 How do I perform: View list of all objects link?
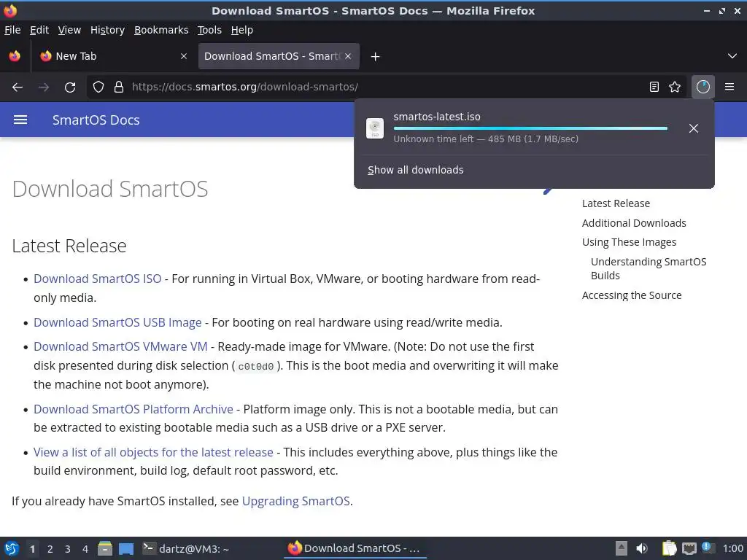[x=153, y=452]
